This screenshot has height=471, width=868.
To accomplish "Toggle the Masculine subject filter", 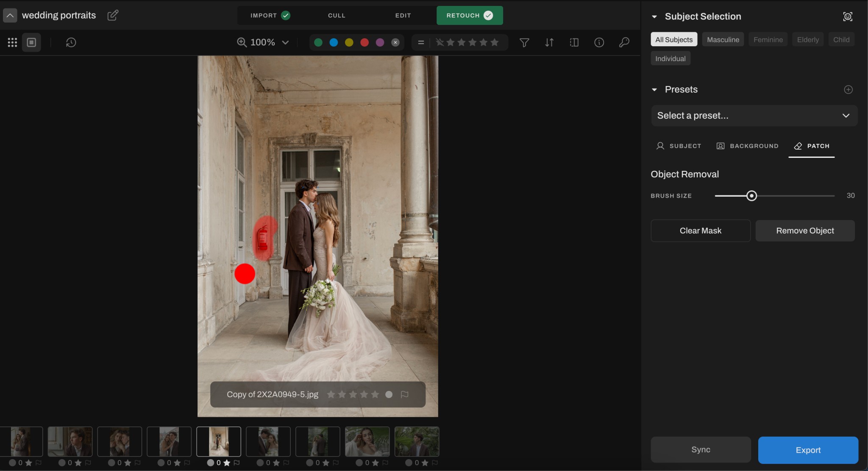I will click(723, 39).
